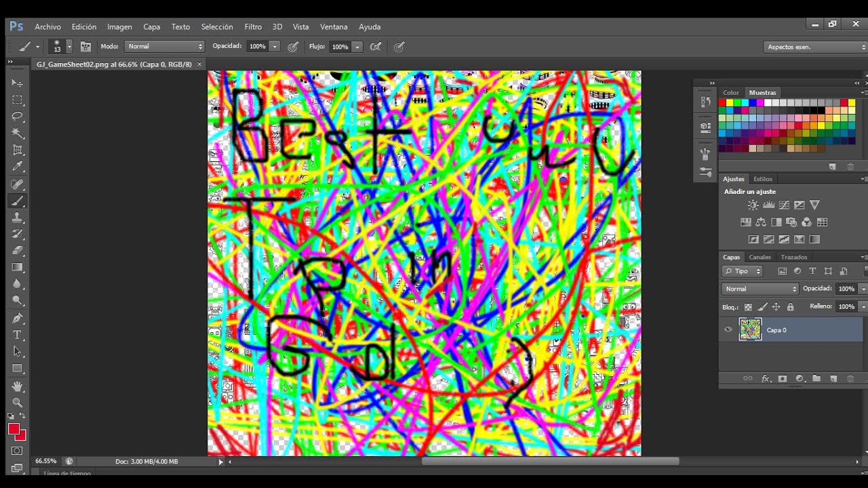Create a new group with folder icon
868x488 pixels.
coord(816,379)
